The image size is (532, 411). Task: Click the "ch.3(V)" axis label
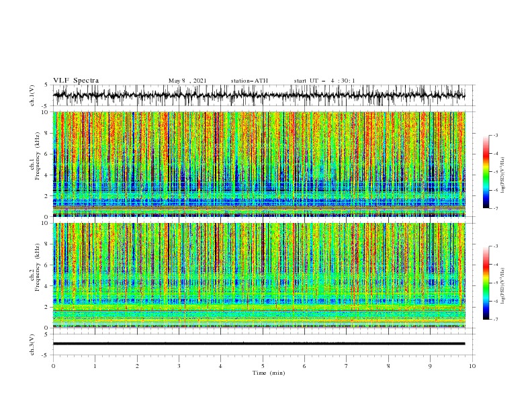pyautogui.click(x=32, y=345)
